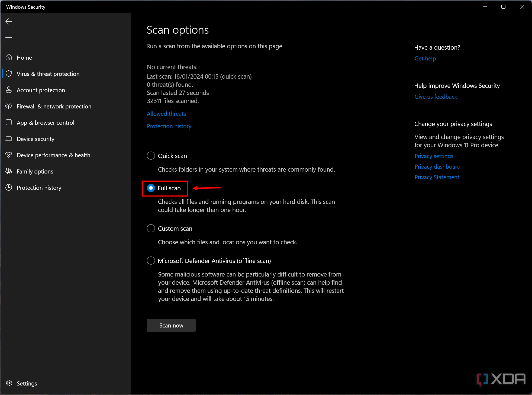532x395 pixels.
Task: Open the Home menu item
Action: click(x=65, y=57)
